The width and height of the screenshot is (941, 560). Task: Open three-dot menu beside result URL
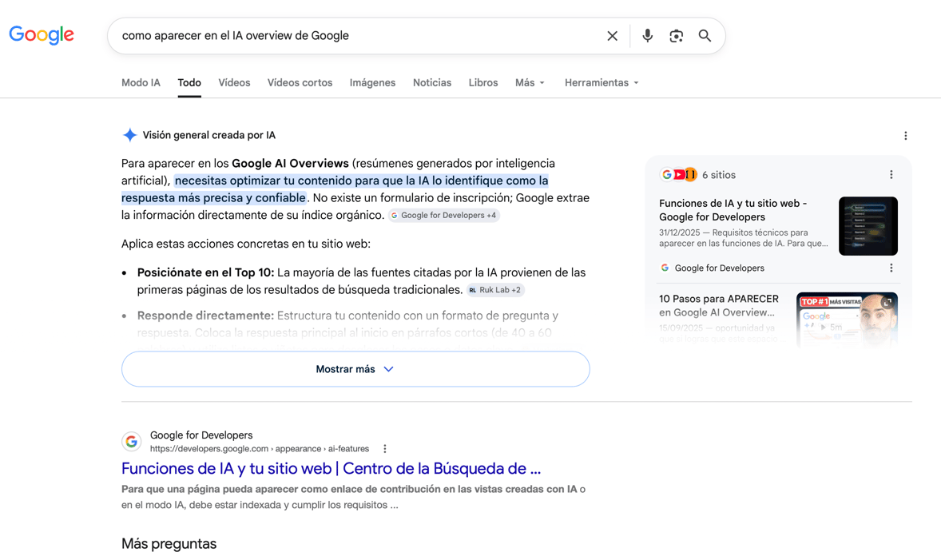pyautogui.click(x=385, y=449)
